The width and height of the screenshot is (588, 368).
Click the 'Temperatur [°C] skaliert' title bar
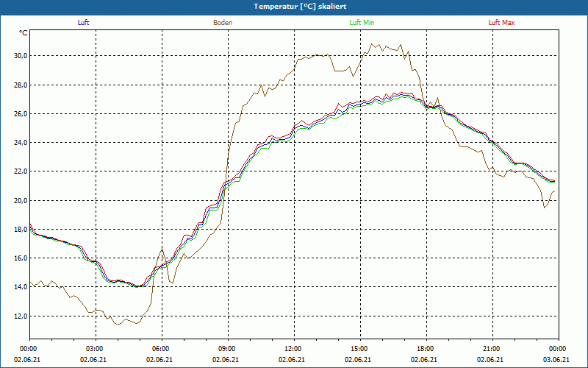coord(294,7)
